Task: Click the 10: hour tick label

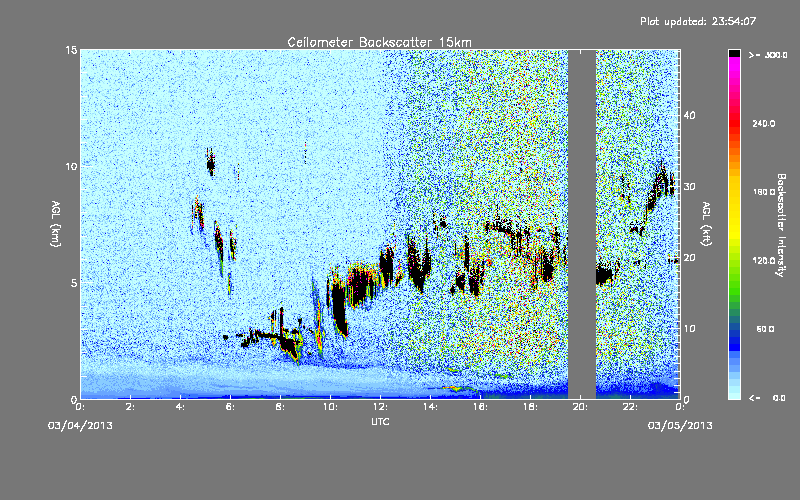Action: click(331, 407)
